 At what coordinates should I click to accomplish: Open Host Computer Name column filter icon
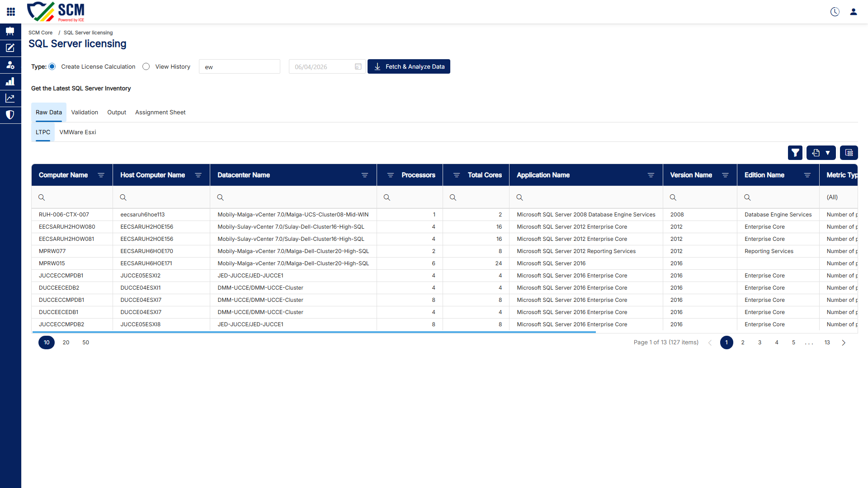point(198,175)
